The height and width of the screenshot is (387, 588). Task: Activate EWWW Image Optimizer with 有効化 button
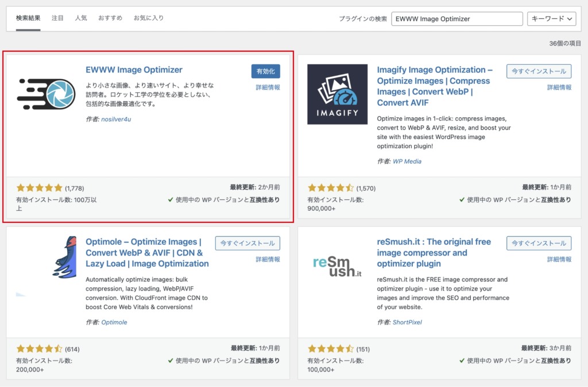(x=265, y=71)
